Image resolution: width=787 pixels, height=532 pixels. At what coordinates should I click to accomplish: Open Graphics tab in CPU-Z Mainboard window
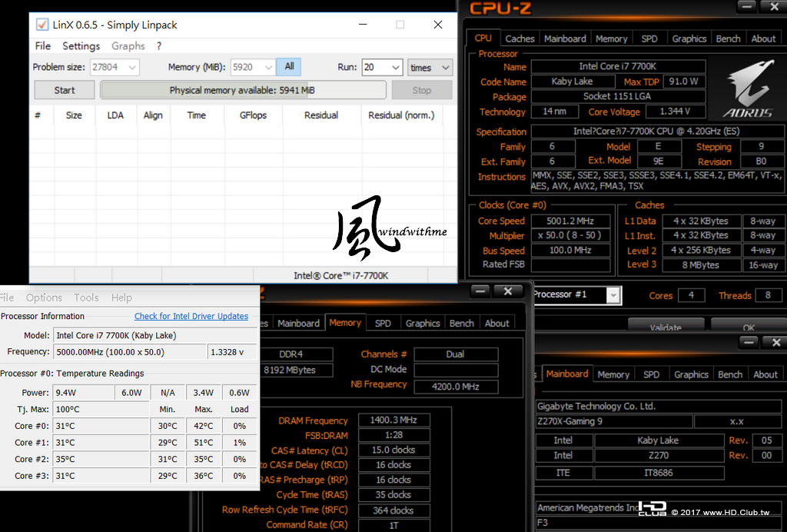pos(691,374)
